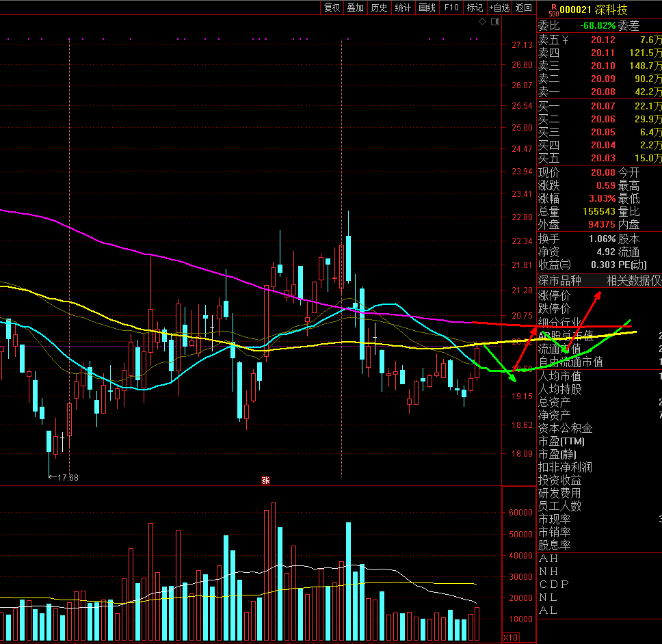Image resolution: width=662 pixels, height=644 pixels.
Task: Select the 买四 price 20.04
Action: [603, 145]
